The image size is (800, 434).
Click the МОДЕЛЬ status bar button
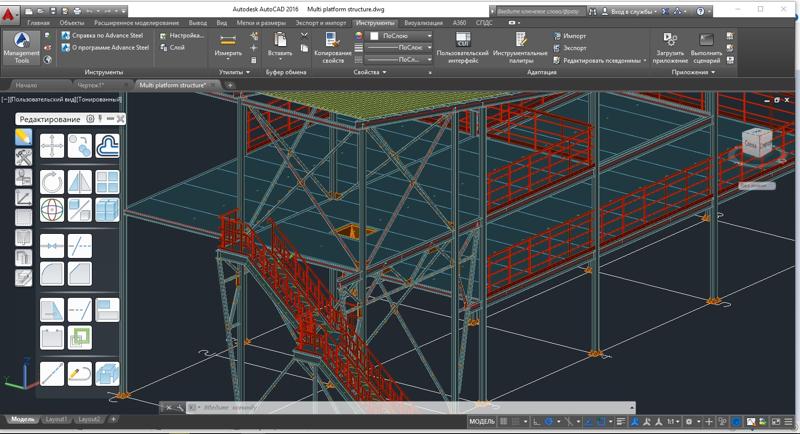[482, 421]
